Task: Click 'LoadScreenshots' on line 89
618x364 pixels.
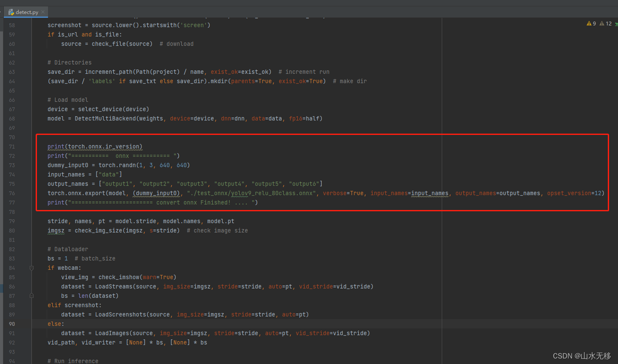Action: 121,314
